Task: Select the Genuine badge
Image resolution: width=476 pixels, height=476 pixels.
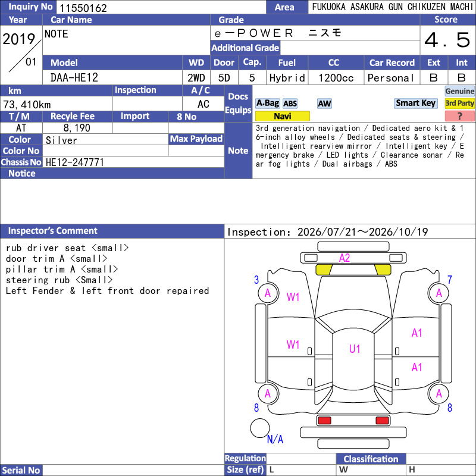Action: click(x=459, y=91)
